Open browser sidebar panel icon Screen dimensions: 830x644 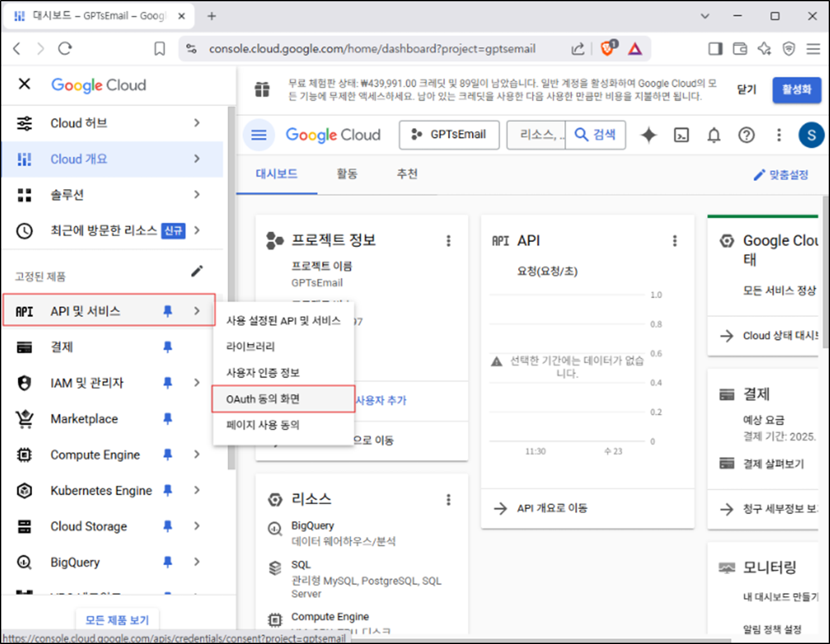click(x=715, y=49)
